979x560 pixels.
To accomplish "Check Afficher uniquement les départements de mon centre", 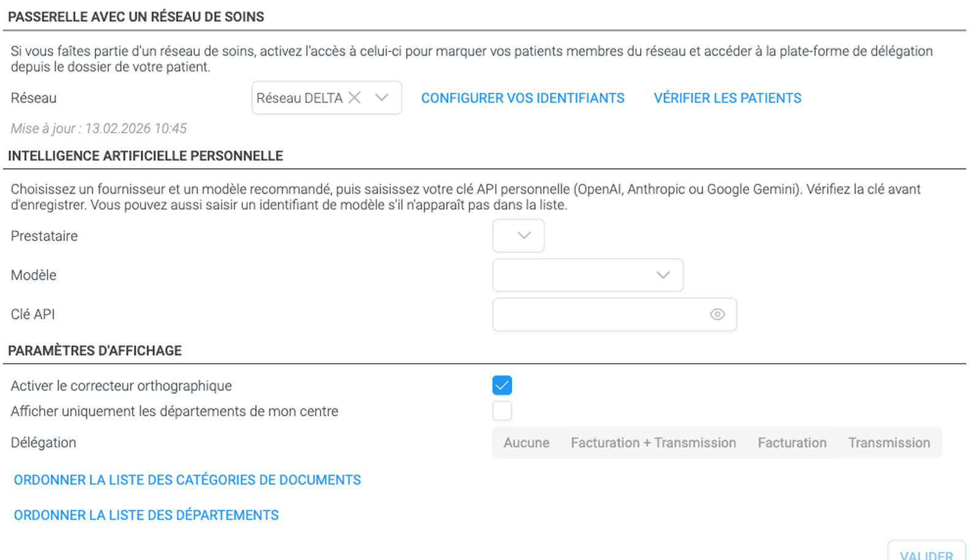I will click(x=502, y=411).
